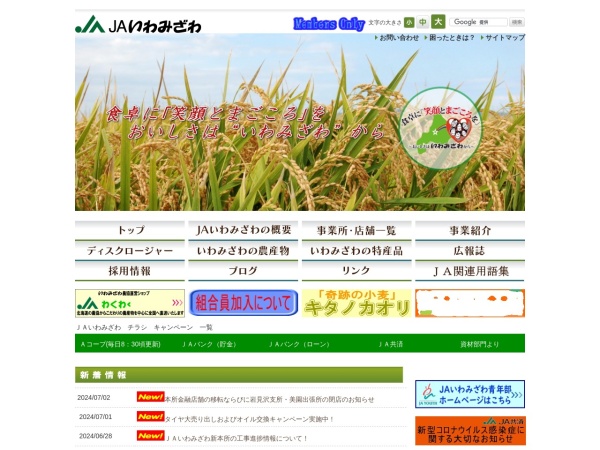
Task: Open ＪＡ関連用語集 menu item
Action: (x=470, y=271)
